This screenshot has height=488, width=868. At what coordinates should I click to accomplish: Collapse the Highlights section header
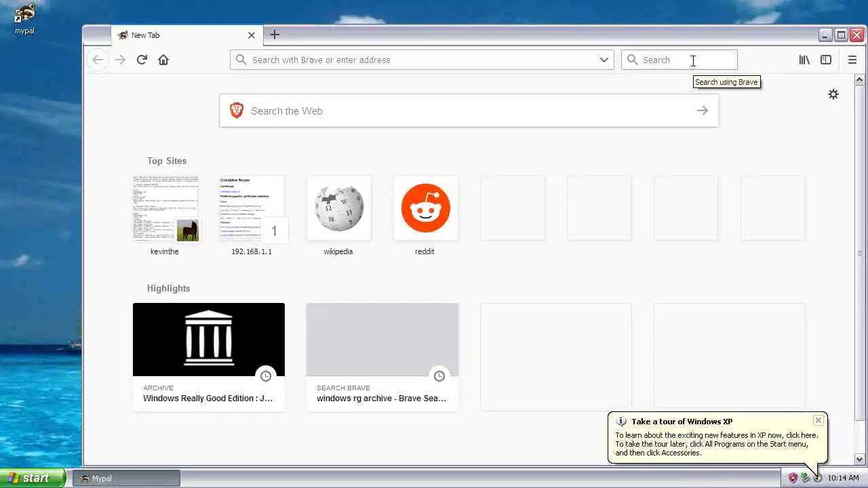pos(168,288)
